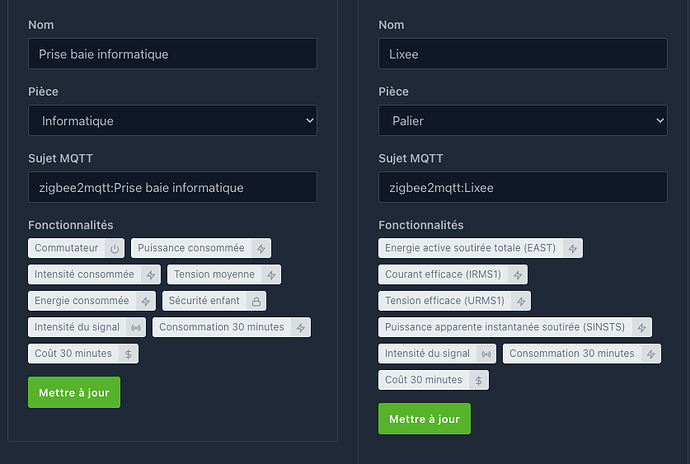The height and width of the screenshot is (464, 690).
Task: Select the Energie active soutirée totale (EAST) label
Action: point(470,248)
